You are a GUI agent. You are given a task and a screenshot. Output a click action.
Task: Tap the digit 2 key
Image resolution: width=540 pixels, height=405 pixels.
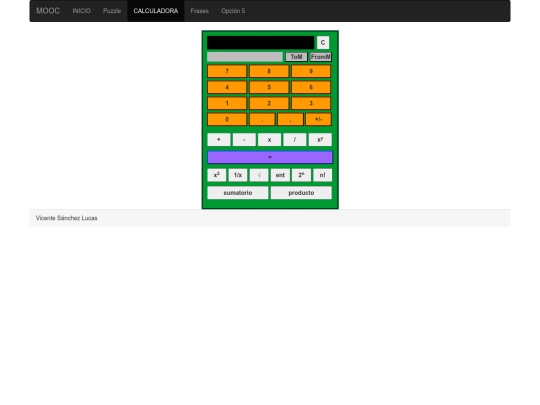(269, 103)
